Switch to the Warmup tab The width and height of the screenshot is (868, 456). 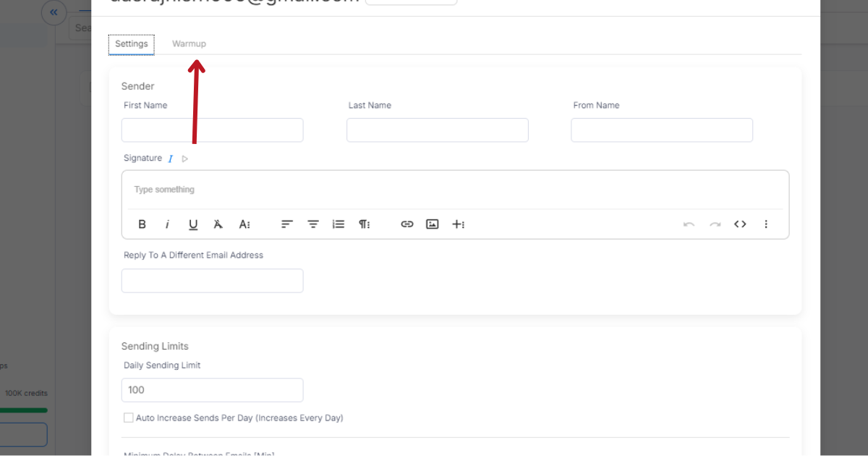[x=189, y=43]
